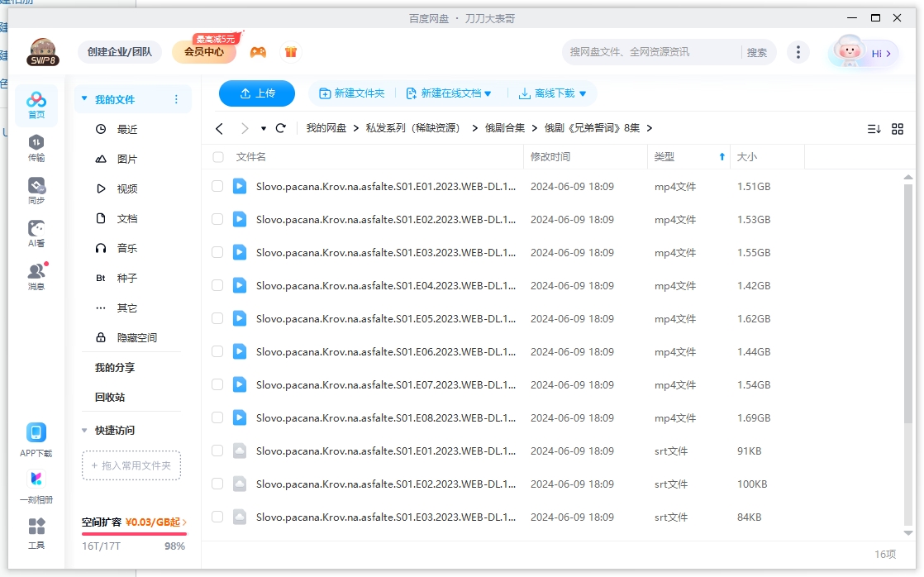Open 一刻相册 from the sidebar
Screen dimensions: 924x577
point(36,483)
